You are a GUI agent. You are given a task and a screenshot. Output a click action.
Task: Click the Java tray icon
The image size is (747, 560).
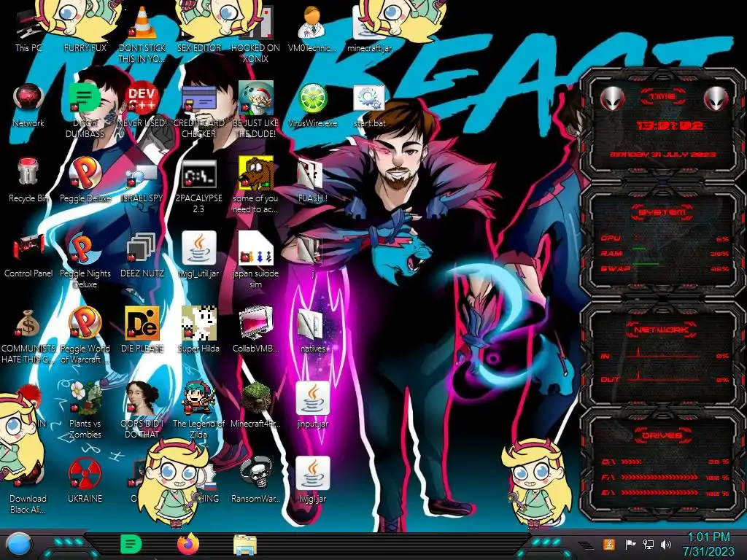click(x=608, y=544)
